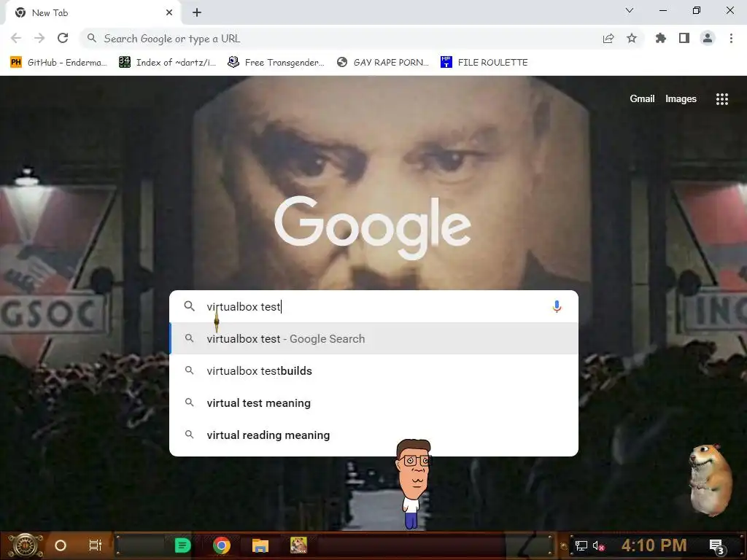Close the New Tab tab
The width and height of the screenshot is (747, 560).
(x=169, y=13)
